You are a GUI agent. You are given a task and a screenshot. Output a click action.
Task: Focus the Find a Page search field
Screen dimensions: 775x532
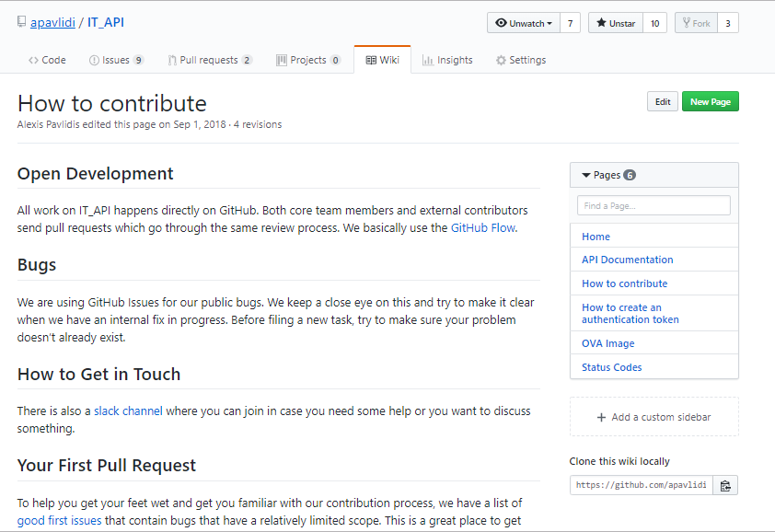654,205
